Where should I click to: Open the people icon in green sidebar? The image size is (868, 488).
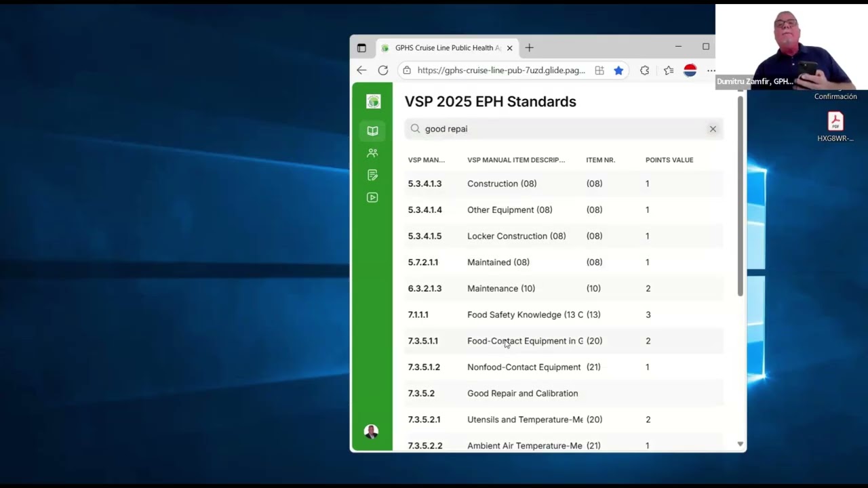pos(372,153)
